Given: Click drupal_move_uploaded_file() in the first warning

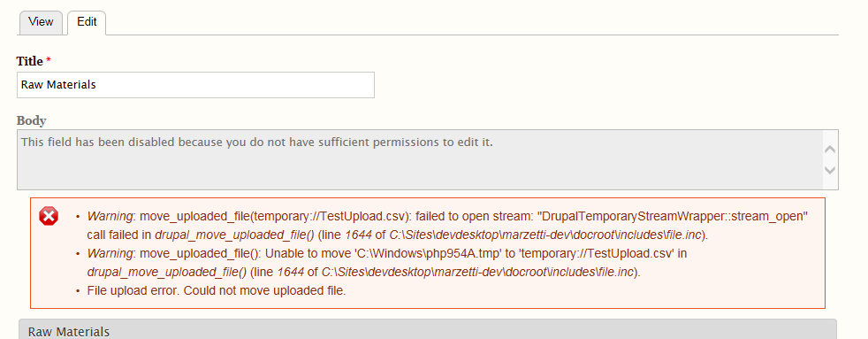Looking at the screenshot, I should [234, 235].
